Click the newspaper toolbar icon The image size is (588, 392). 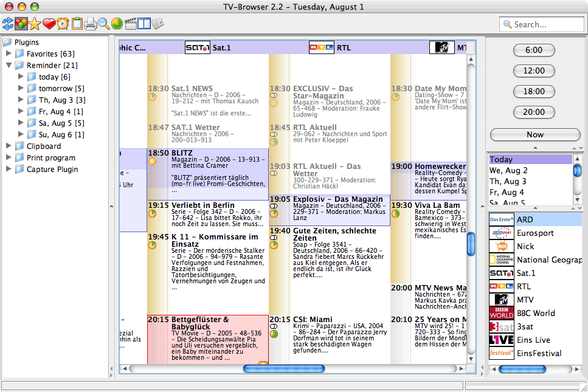[x=158, y=24]
